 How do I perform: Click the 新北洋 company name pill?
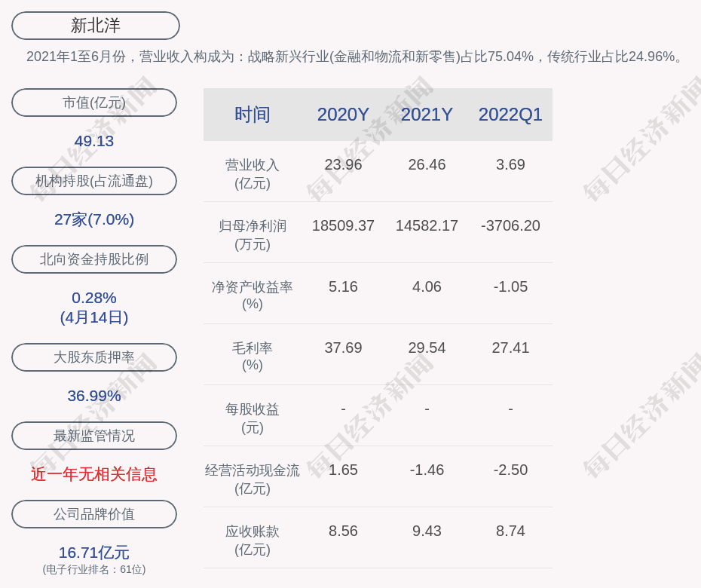[96, 26]
